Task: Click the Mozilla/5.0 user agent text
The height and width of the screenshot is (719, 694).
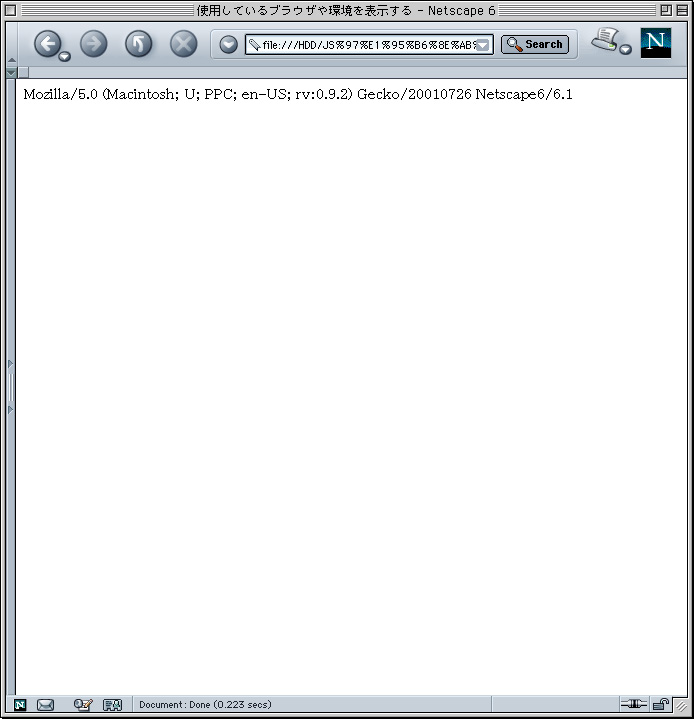Action: (x=298, y=94)
